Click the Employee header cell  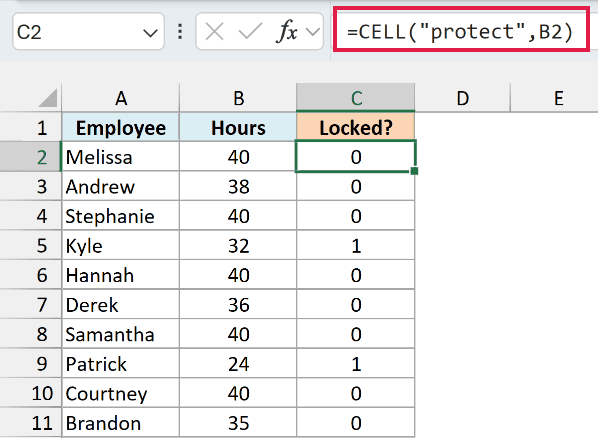point(121,127)
